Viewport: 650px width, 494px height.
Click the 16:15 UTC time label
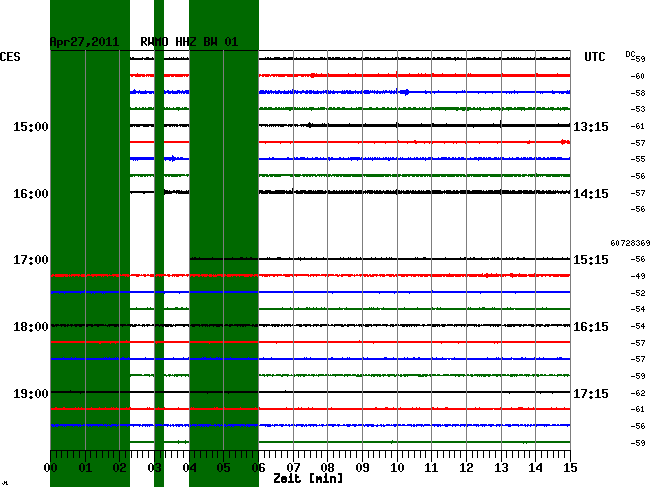591,327
